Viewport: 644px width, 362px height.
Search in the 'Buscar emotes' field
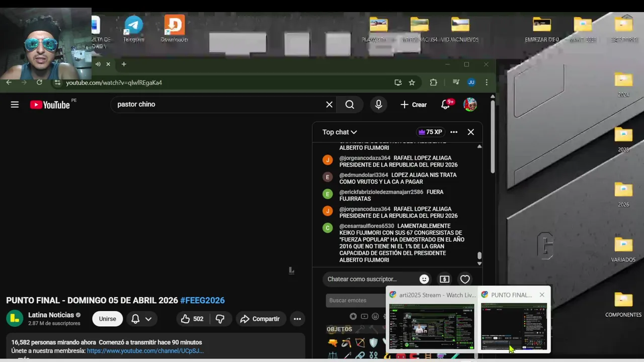coord(356,300)
